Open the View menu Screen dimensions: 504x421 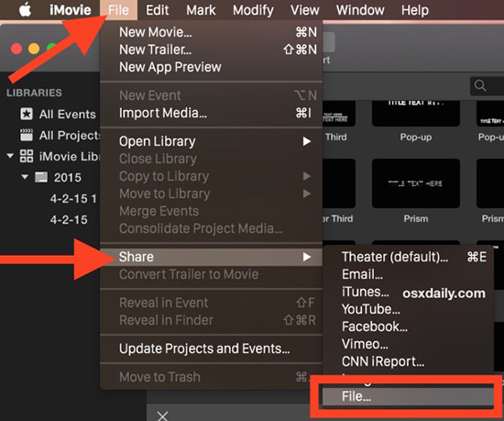click(305, 10)
